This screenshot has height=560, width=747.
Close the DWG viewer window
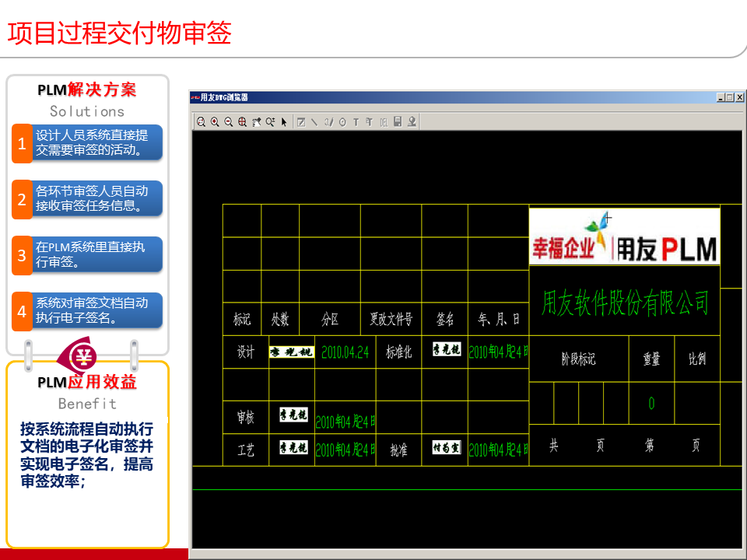point(739,97)
